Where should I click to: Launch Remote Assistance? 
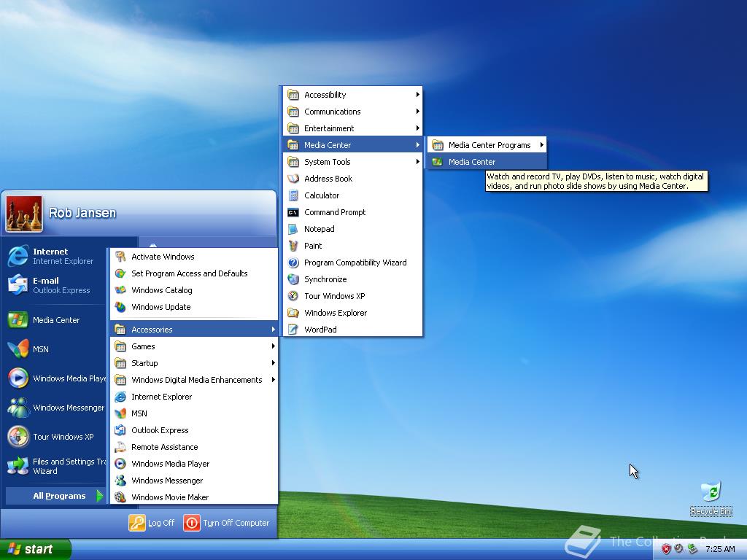click(194, 447)
